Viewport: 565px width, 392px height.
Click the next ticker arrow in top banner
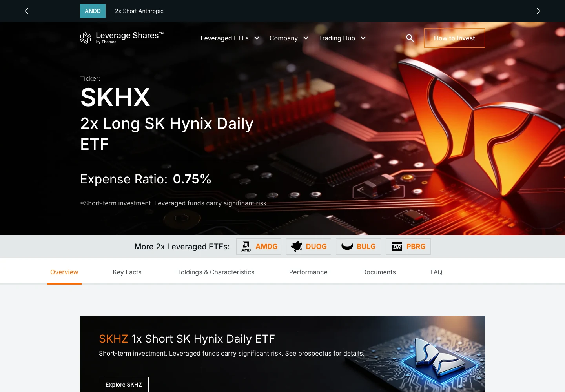(x=538, y=11)
